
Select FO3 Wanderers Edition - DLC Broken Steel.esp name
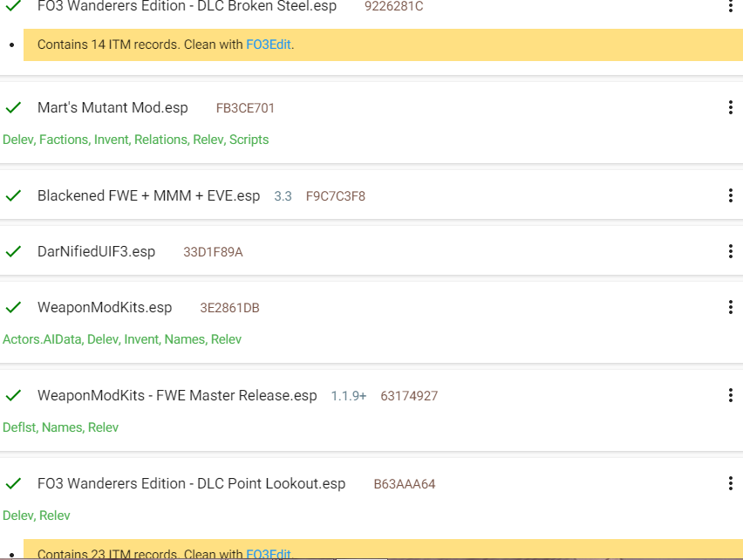tap(187, 6)
